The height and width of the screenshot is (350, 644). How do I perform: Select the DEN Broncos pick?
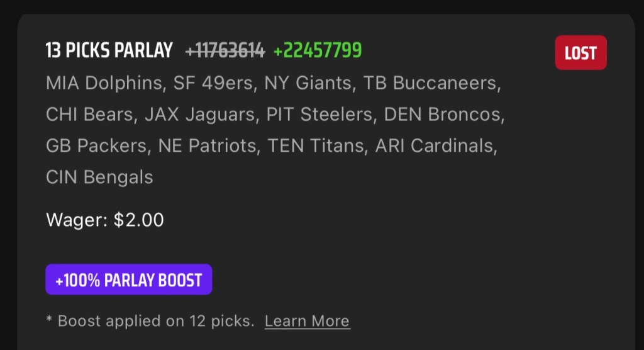tap(443, 115)
